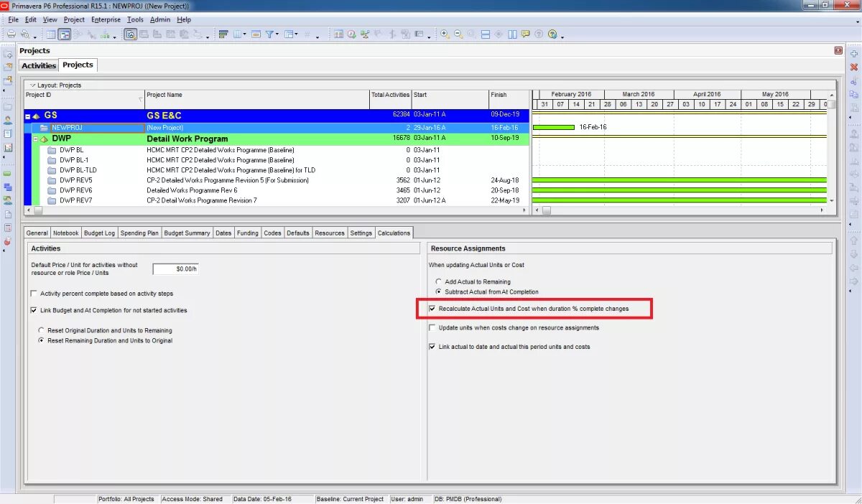862x504 pixels.
Task: Switch to the Spending Plan tab
Action: (139, 233)
